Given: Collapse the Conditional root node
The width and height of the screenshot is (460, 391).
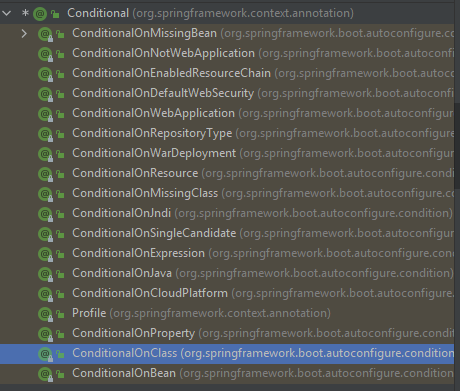Looking at the screenshot, I should 7,13.
